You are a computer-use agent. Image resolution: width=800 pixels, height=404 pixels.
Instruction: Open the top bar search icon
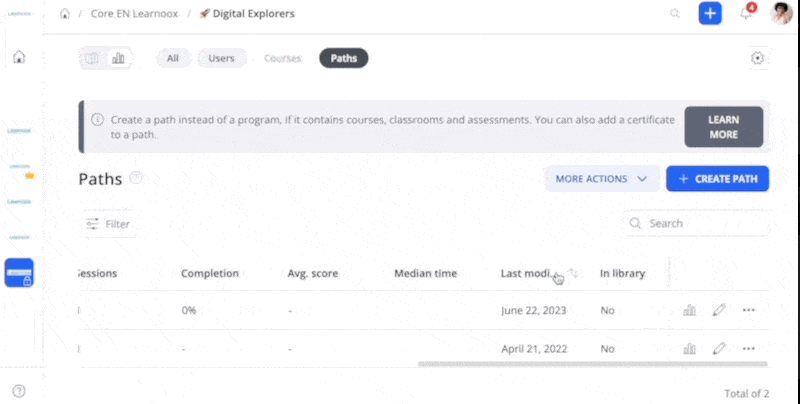tap(674, 14)
